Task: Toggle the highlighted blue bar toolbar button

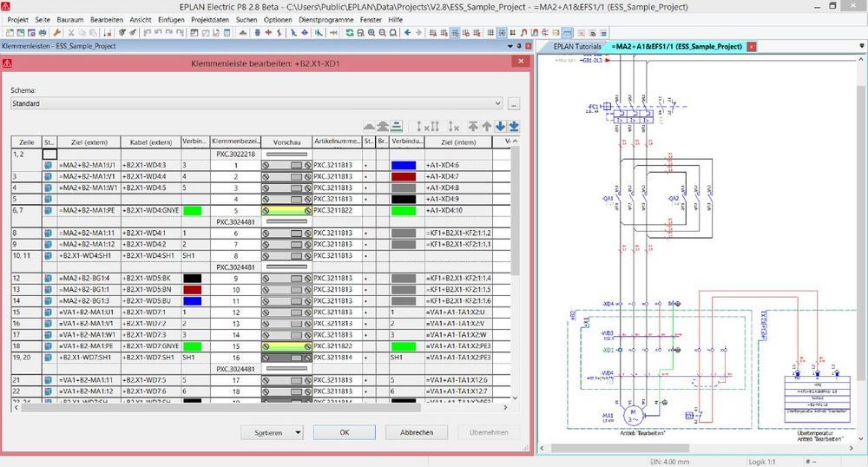Action: (567, 33)
